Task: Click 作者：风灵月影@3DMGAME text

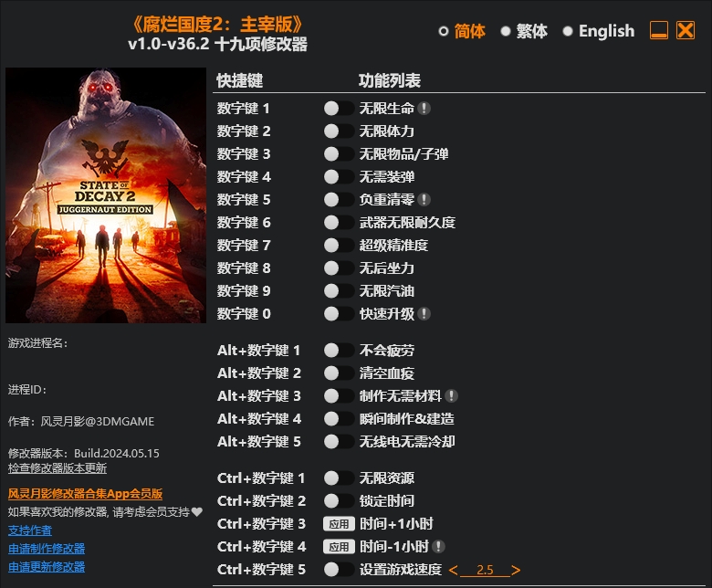Action: (81, 421)
